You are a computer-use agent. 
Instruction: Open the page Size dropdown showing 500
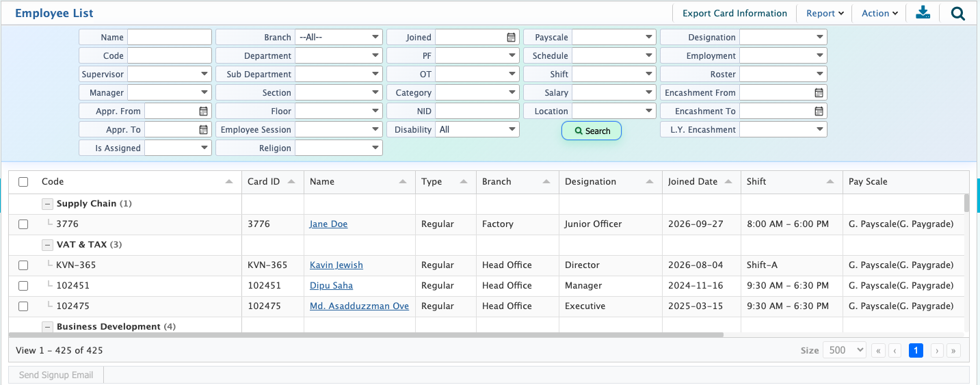point(845,350)
